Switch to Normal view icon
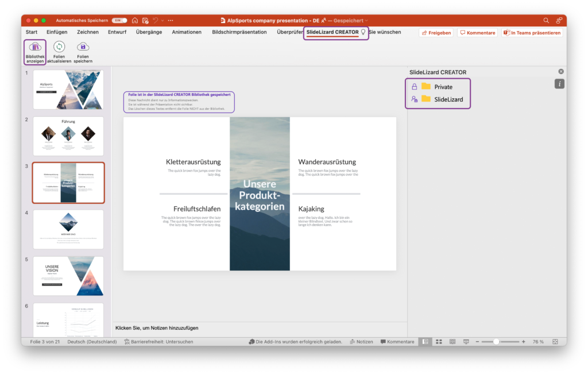 click(x=425, y=342)
